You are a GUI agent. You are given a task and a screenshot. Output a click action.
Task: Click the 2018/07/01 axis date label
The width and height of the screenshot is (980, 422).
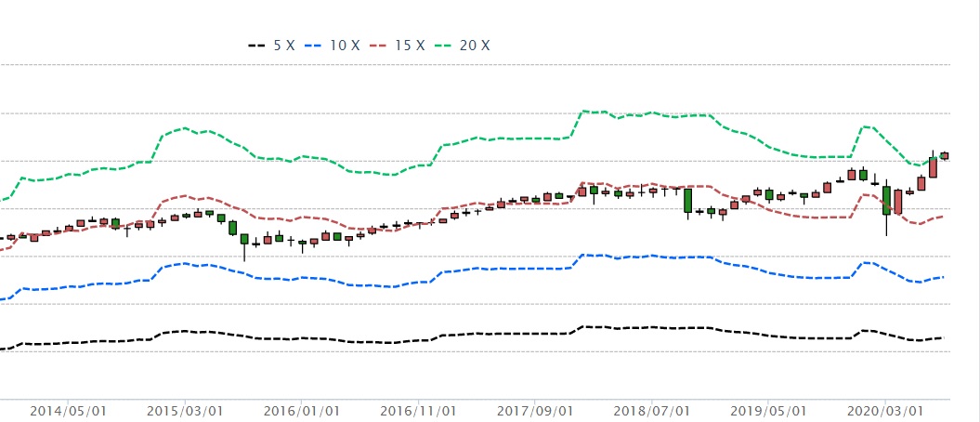(652, 412)
